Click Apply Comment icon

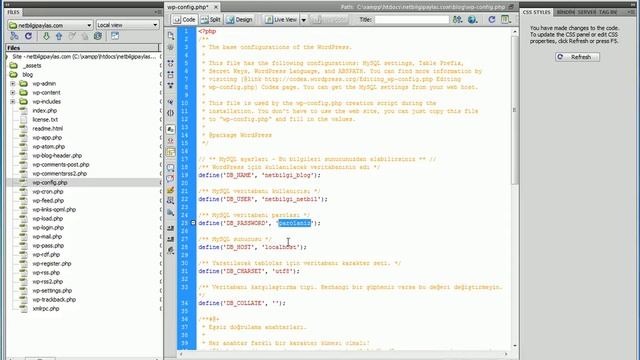[x=171, y=167]
